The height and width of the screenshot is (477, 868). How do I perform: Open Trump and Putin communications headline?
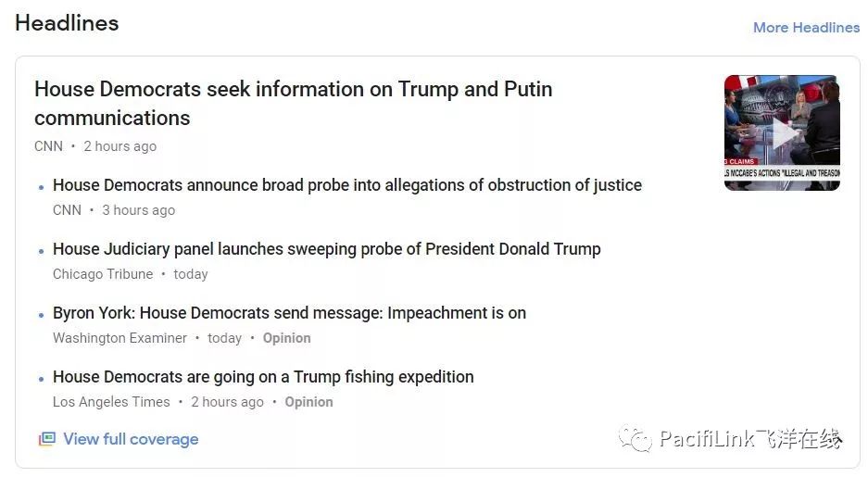294,104
